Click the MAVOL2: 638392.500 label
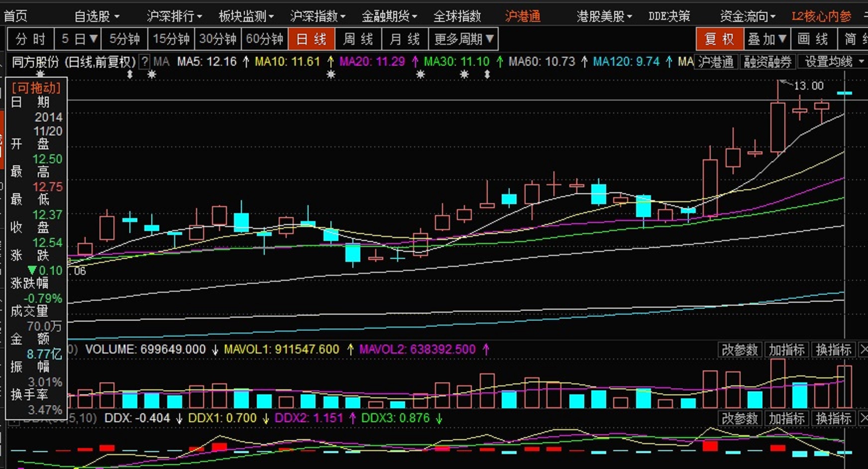This screenshot has height=469, width=868. [417, 349]
